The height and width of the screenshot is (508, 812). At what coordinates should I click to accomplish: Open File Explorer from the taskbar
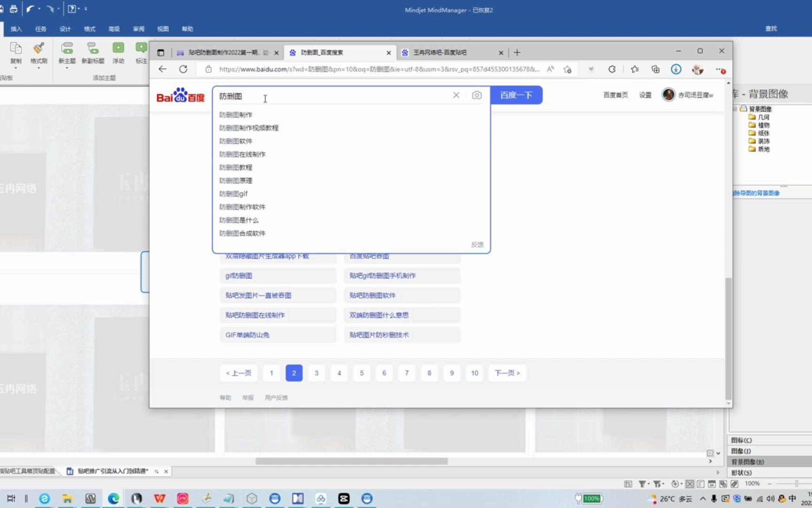[x=67, y=498]
